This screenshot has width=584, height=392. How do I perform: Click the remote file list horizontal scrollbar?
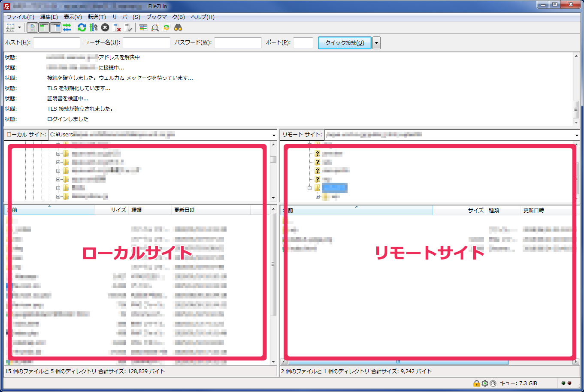(x=397, y=362)
